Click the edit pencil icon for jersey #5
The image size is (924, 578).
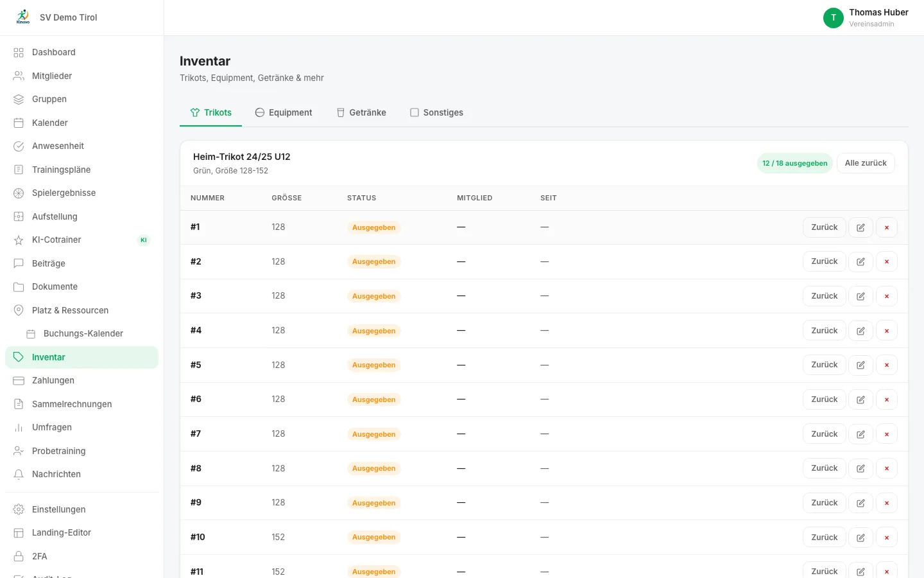point(860,365)
